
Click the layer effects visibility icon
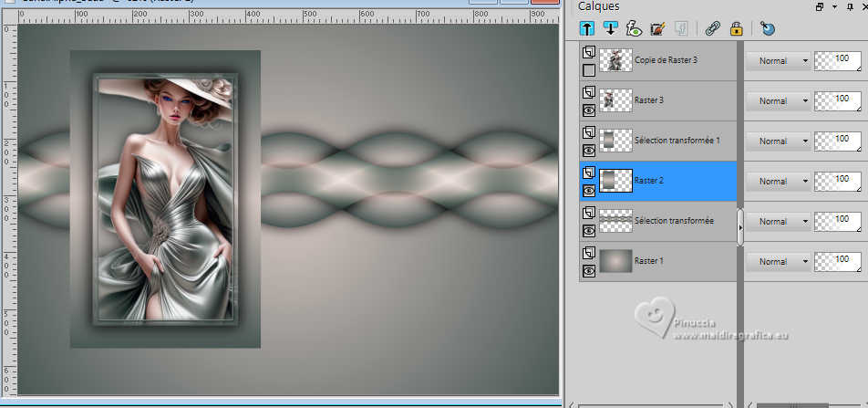pyautogui.click(x=634, y=28)
